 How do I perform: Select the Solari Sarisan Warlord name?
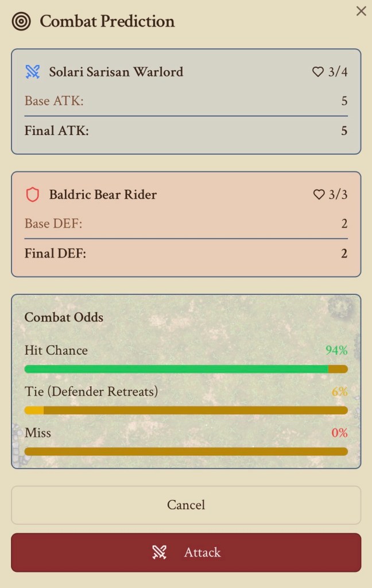click(116, 72)
